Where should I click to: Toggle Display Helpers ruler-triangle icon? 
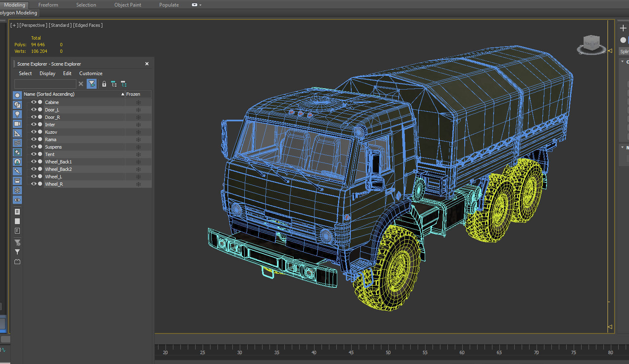(17, 133)
